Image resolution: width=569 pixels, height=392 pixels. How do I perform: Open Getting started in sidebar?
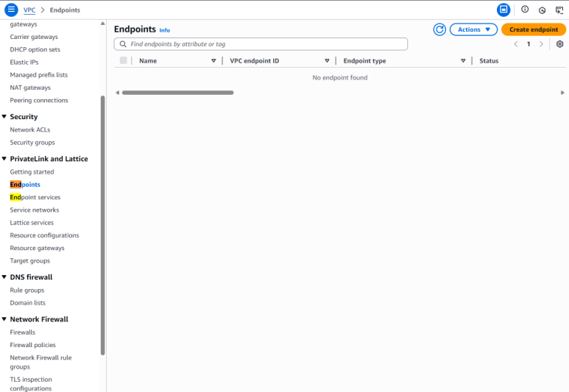pyautogui.click(x=32, y=172)
